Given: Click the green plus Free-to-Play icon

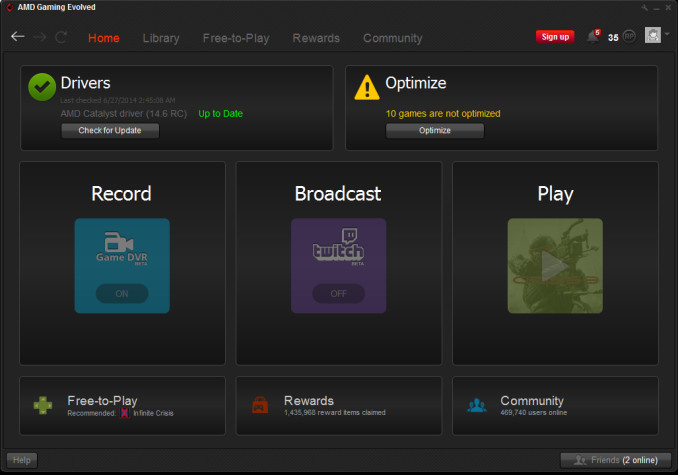Looking at the screenshot, I should 43,405.
